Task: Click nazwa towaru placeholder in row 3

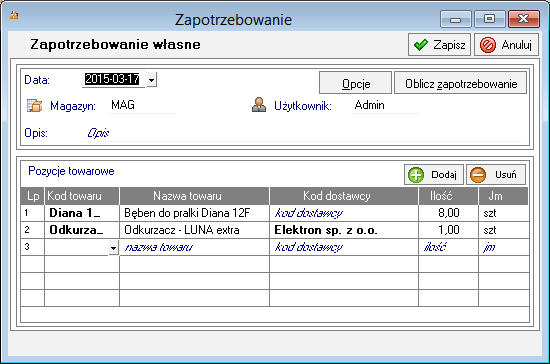Action: pyautogui.click(x=159, y=247)
